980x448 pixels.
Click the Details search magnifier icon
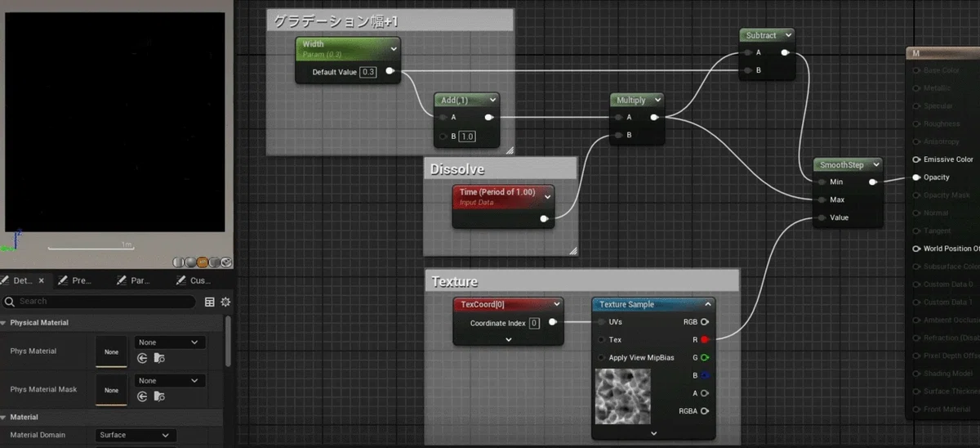point(11,302)
